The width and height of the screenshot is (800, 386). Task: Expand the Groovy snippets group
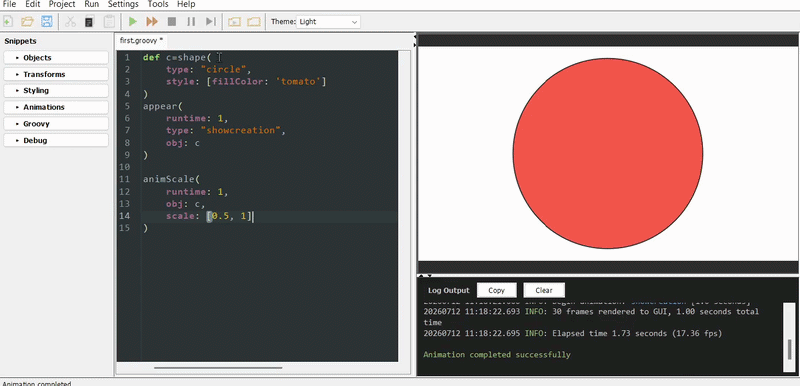(56, 124)
